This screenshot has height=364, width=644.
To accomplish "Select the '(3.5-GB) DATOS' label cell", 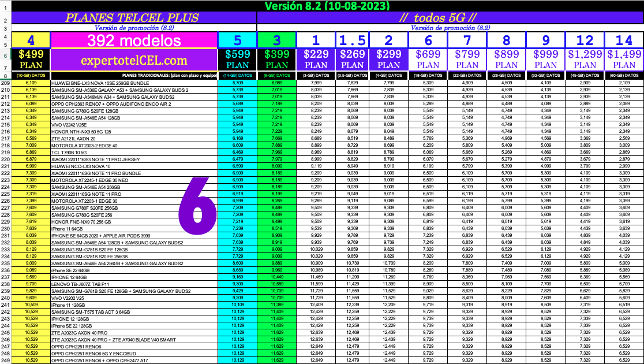I will pos(352,76).
